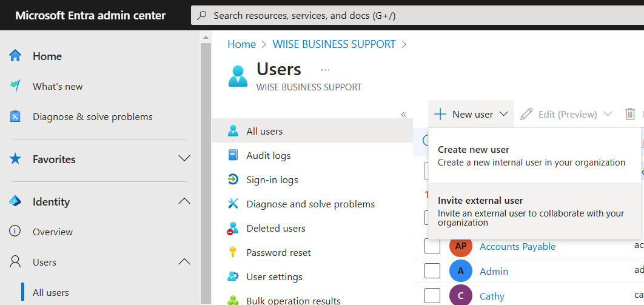Click the What's new flag icon

point(15,86)
